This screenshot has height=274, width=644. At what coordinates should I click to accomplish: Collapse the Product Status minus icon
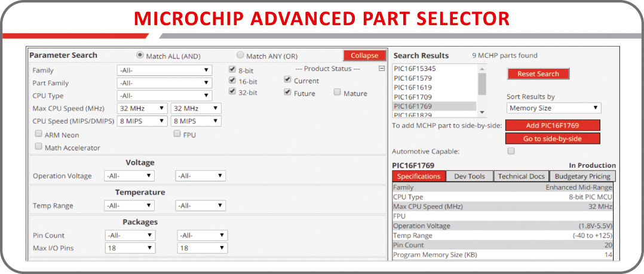[x=381, y=69]
